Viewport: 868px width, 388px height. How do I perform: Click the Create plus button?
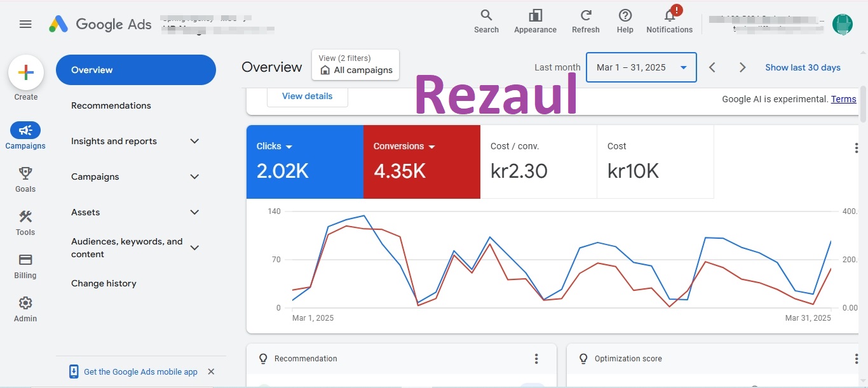[26, 73]
